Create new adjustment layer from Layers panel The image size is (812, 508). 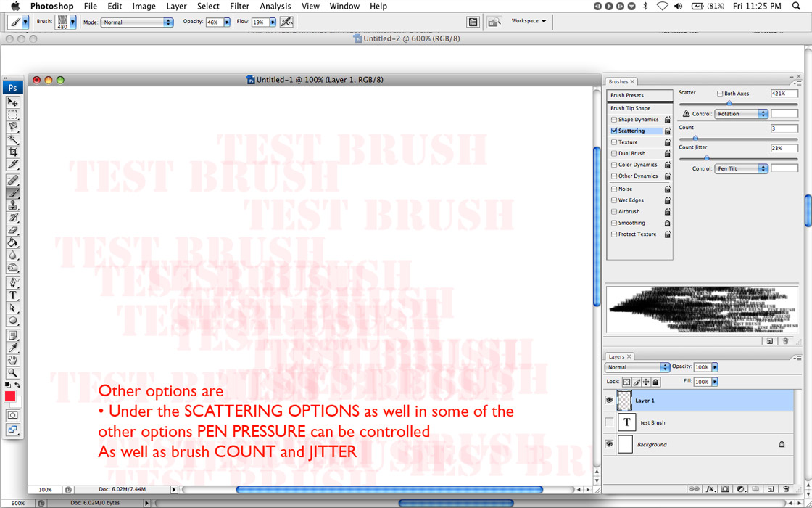pyautogui.click(x=740, y=489)
